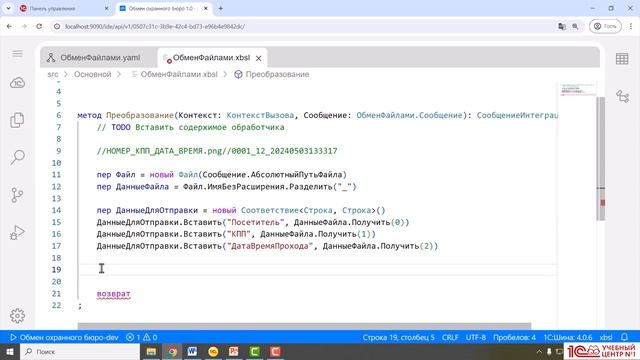640x360 pixels.
Task: Select the ОбменФайлами.xbsl editor tab
Action: pos(211,58)
